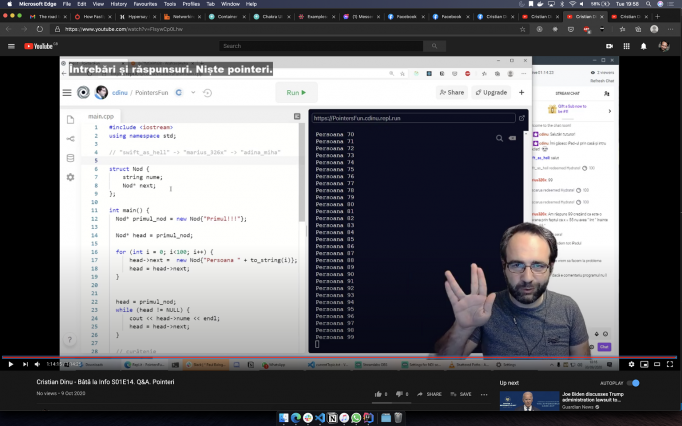This screenshot has height=426, width=682.
Task: Open the YouTube apps grid
Action: (626, 46)
